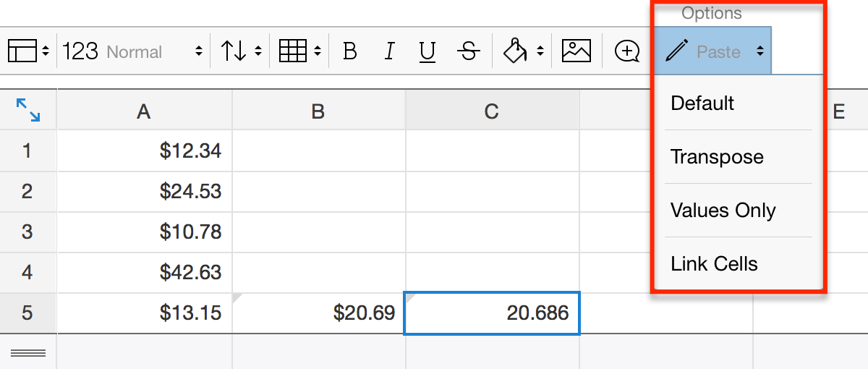Open the cell borders grid dropdown
This screenshot has width=868, height=369.
click(x=299, y=52)
